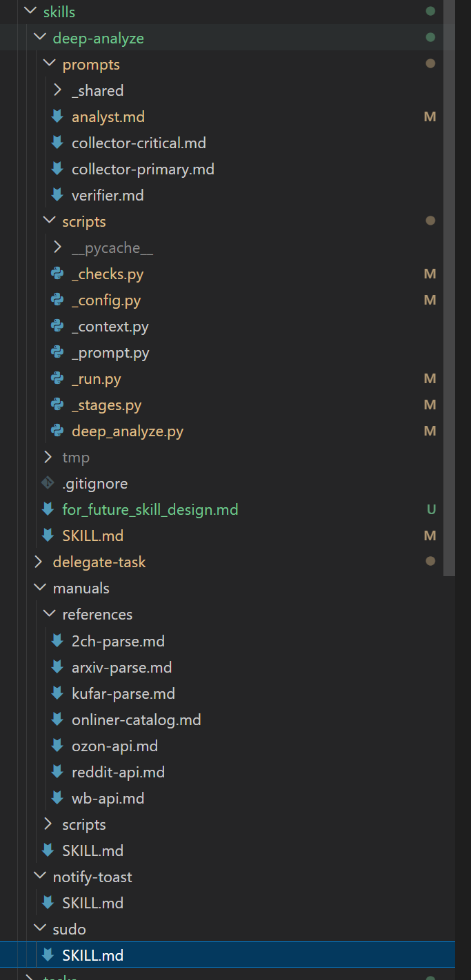Collapse the prompts folder
471x980 pixels.
click(48, 64)
